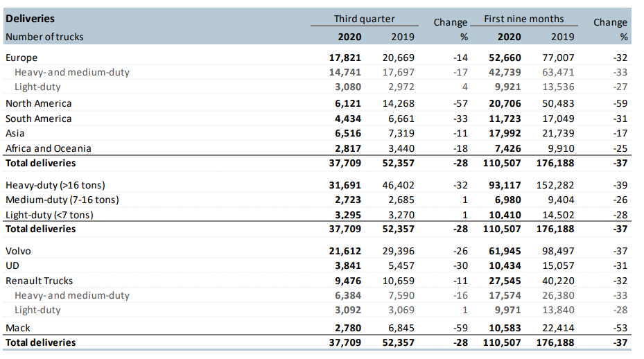The image size is (644, 359).
Task: Click the 'South America' row label
Action: [x=39, y=119]
